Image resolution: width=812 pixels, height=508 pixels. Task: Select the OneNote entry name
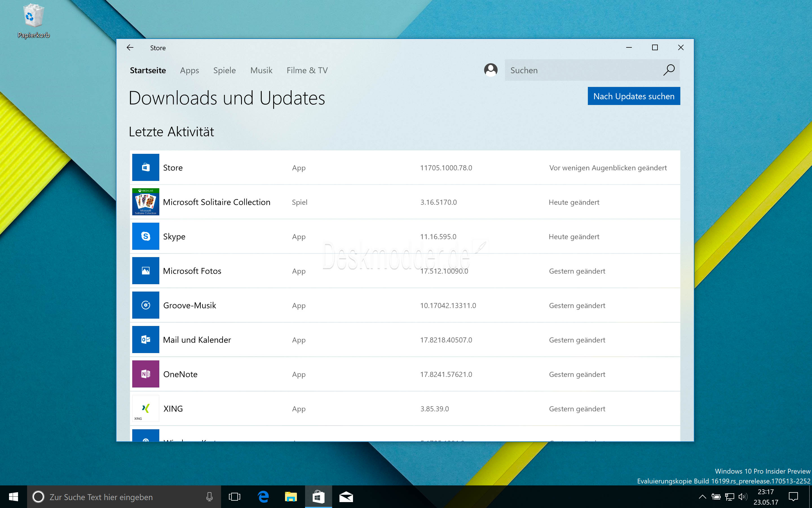[x=180, y=374]
